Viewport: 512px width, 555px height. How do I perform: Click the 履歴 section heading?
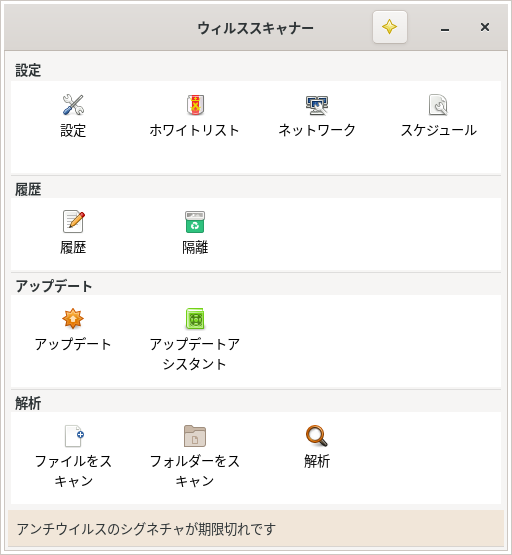28,189
